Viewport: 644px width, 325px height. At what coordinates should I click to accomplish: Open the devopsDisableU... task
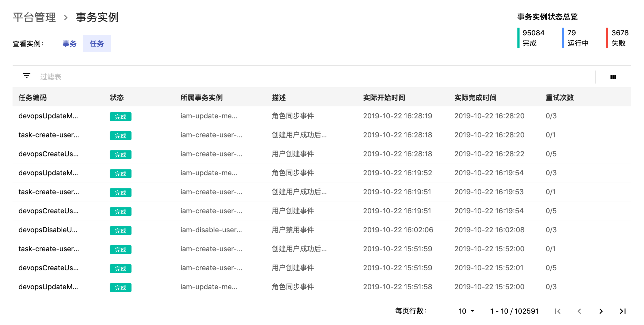point(48,230)
